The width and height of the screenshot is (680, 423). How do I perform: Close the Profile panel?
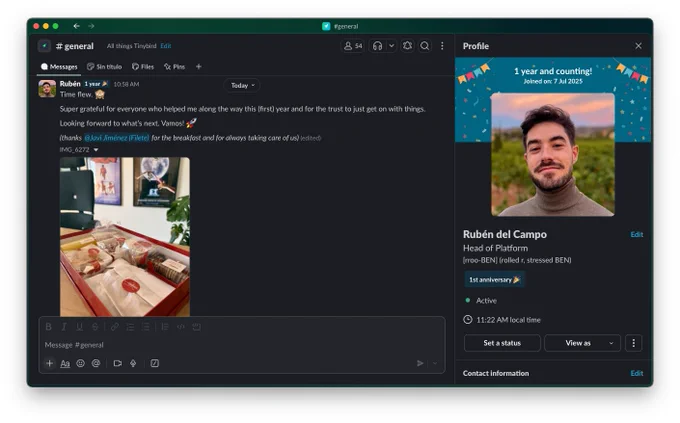click(638, 46)
